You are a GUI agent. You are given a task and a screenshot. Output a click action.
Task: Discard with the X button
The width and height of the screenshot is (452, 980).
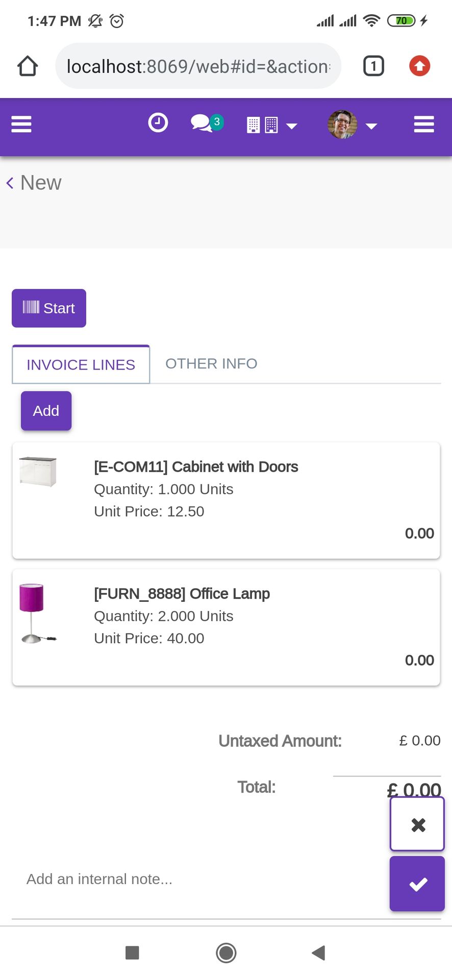coord(417,824)
